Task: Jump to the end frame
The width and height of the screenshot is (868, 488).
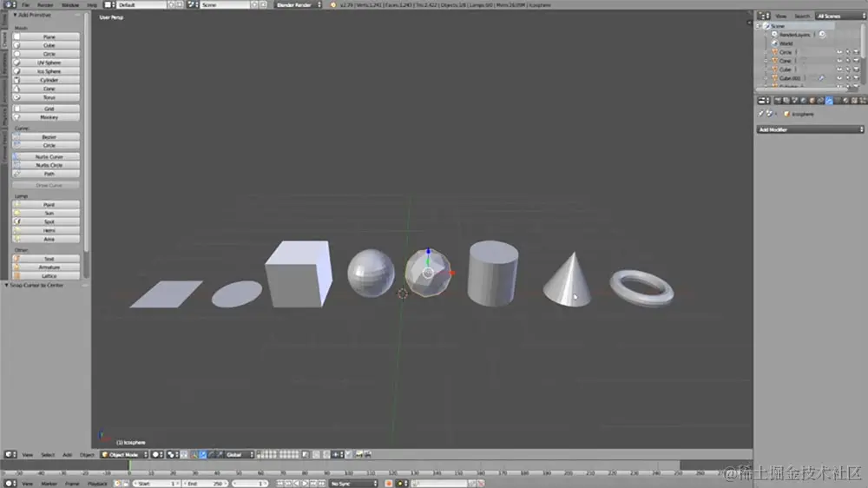Action: click(x=322, y=484)
